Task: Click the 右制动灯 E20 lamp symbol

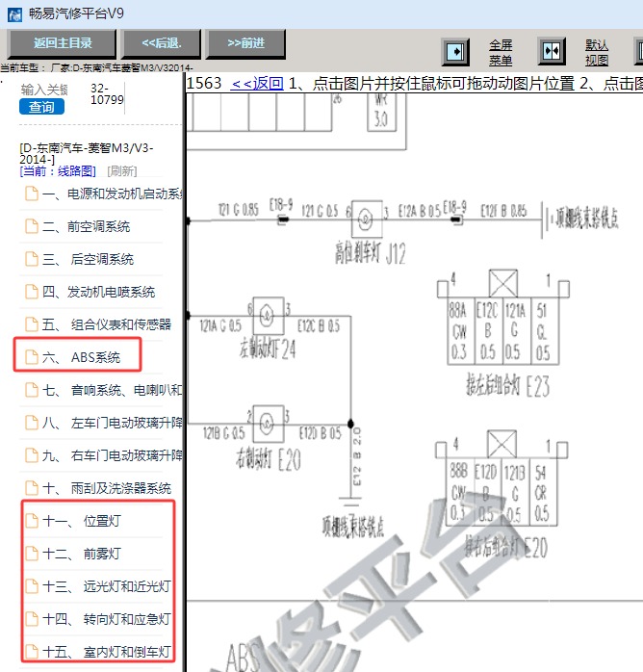Action: pos(269,424)
